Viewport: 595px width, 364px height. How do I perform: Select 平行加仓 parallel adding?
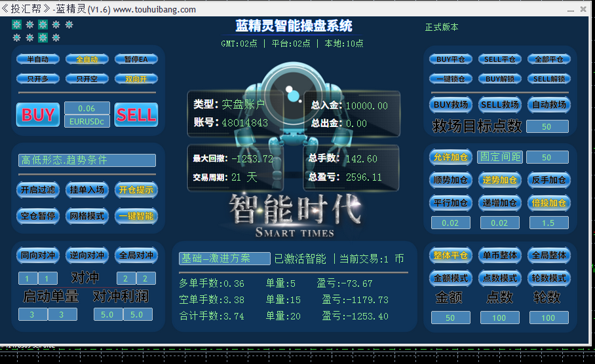point(450,203)
